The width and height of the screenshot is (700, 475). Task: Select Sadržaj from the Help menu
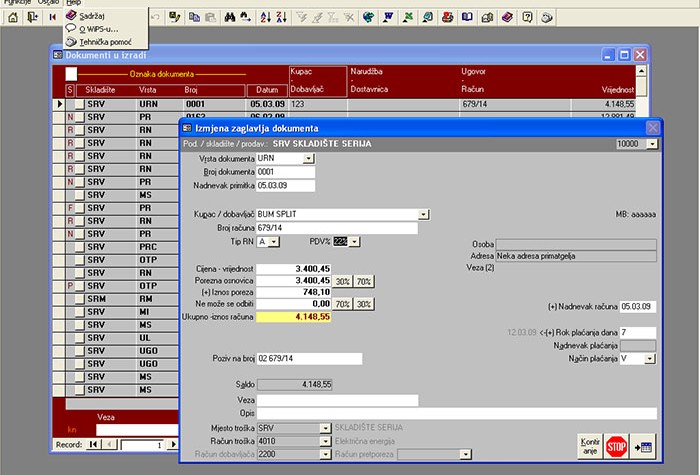(x=92, y=16)
